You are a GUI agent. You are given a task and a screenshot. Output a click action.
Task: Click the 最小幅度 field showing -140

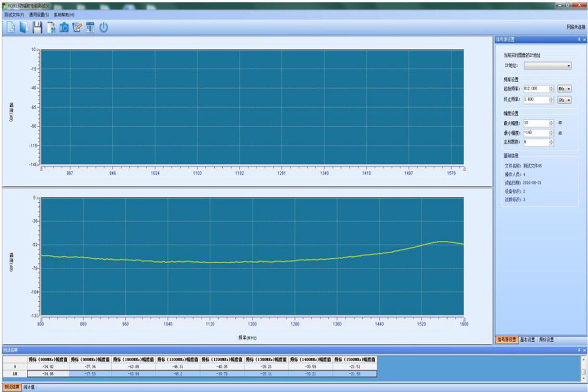tap(536, 133)
